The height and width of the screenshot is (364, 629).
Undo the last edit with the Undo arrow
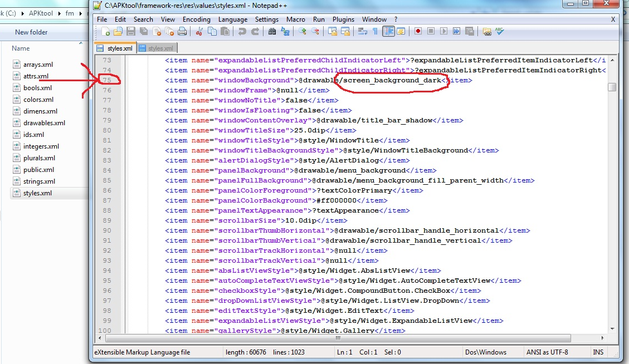click(x=242, y=31)
